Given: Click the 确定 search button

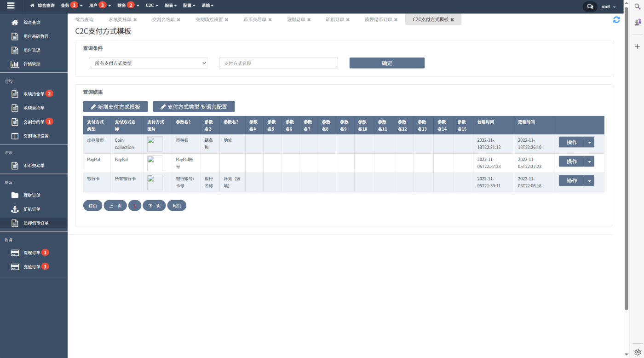Looking at the screenshot, I should [387, 63].
